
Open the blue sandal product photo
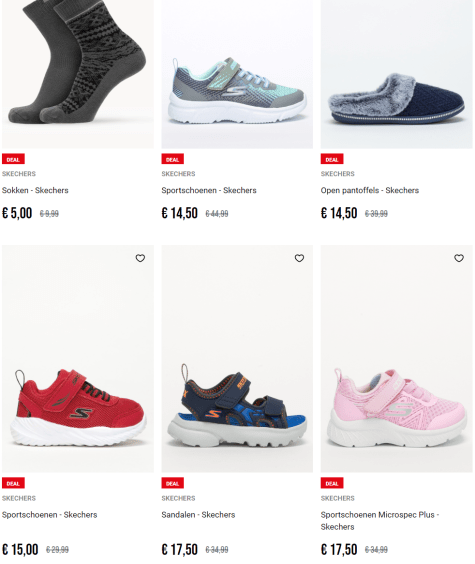237,359
